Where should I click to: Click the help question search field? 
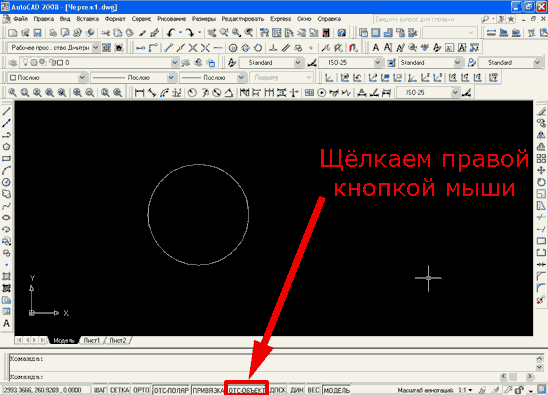pyautogui.click(x=425, y=19)
